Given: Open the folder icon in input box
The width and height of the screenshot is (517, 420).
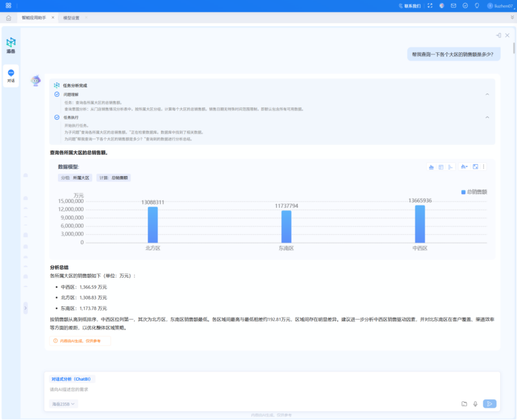Looking at the screenshot, I should coord(464,404).
